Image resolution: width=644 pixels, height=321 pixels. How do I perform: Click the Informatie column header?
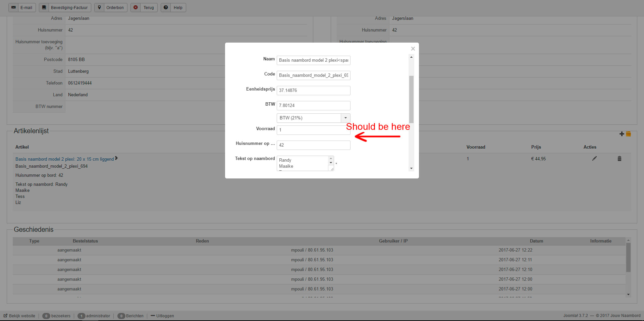(601, 241)
